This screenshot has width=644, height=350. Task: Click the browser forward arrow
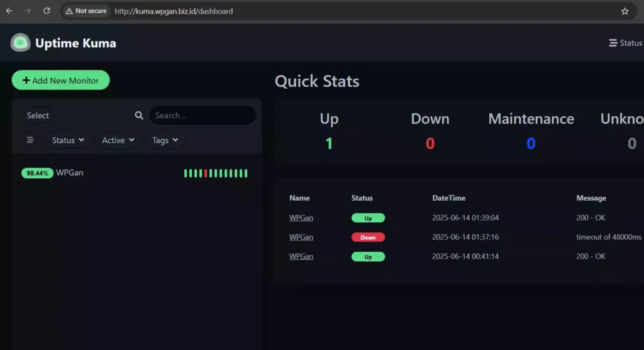coord(28,11)
